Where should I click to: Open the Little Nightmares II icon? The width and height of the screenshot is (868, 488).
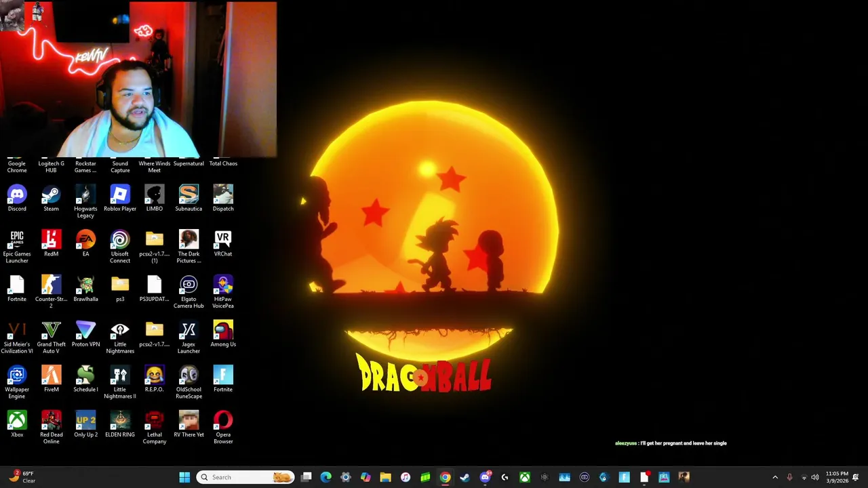pyautogui.click(x=120, y=382)
